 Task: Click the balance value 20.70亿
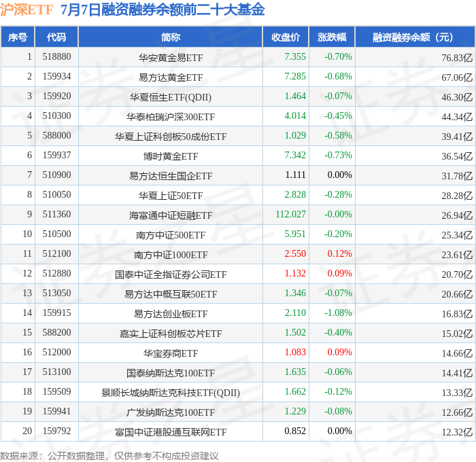457,274
